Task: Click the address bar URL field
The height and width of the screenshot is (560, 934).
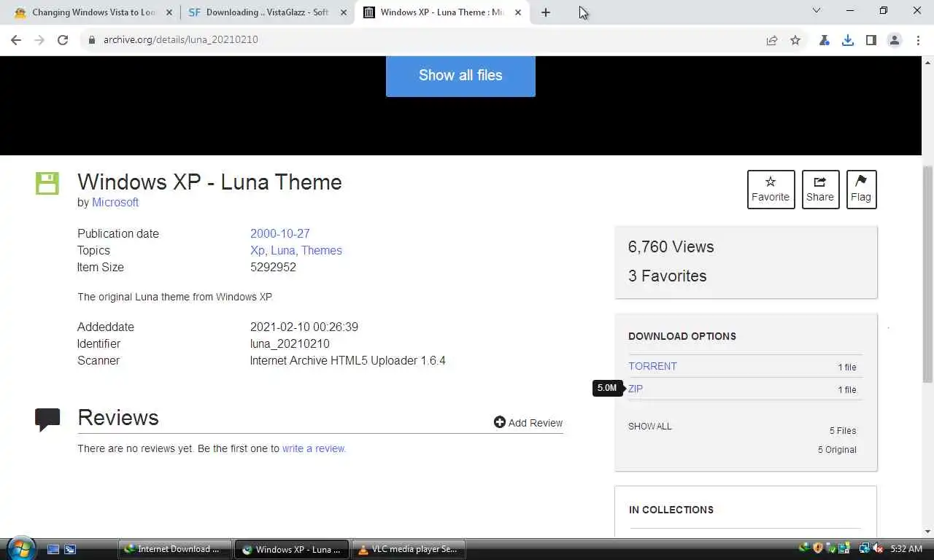Action: coord(423,40)
